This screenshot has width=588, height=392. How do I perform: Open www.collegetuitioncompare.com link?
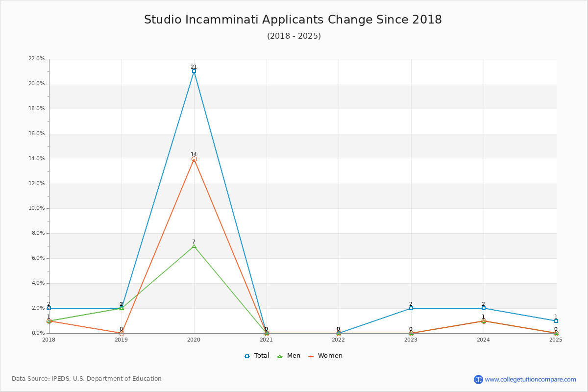pos(530,379)
